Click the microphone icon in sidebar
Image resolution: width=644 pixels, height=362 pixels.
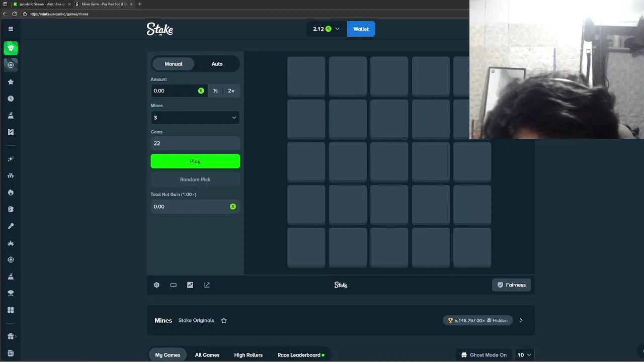[x=11, y=226]
